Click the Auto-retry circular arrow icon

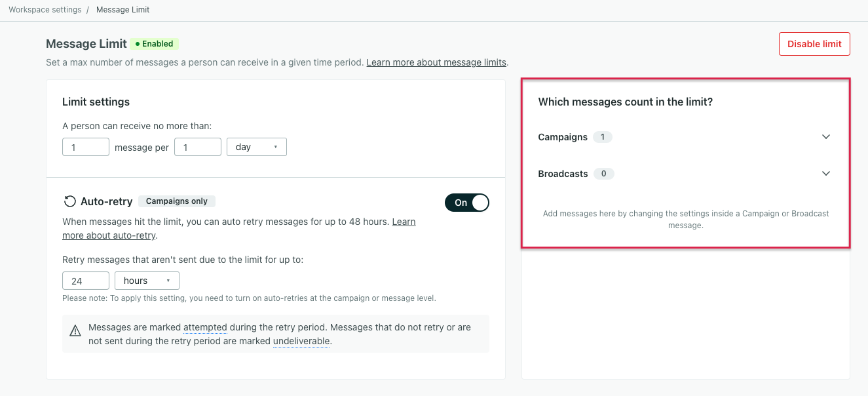click(x=69, y=201)
